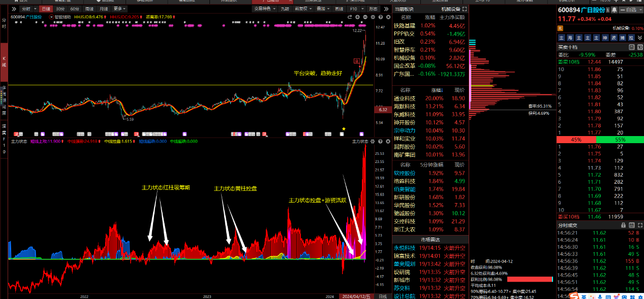Close the 主力状态 sub-chart panel
This screenshot has width=644, height=299.
388,141
